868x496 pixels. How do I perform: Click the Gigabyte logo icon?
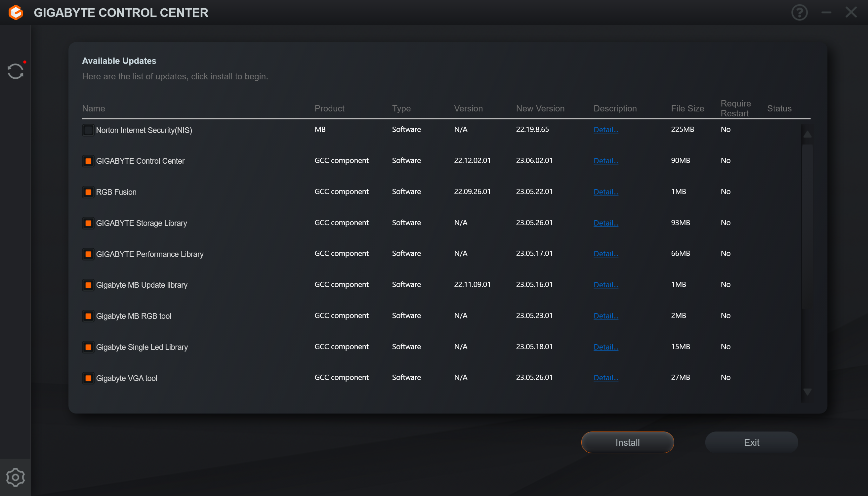point(16,13)
